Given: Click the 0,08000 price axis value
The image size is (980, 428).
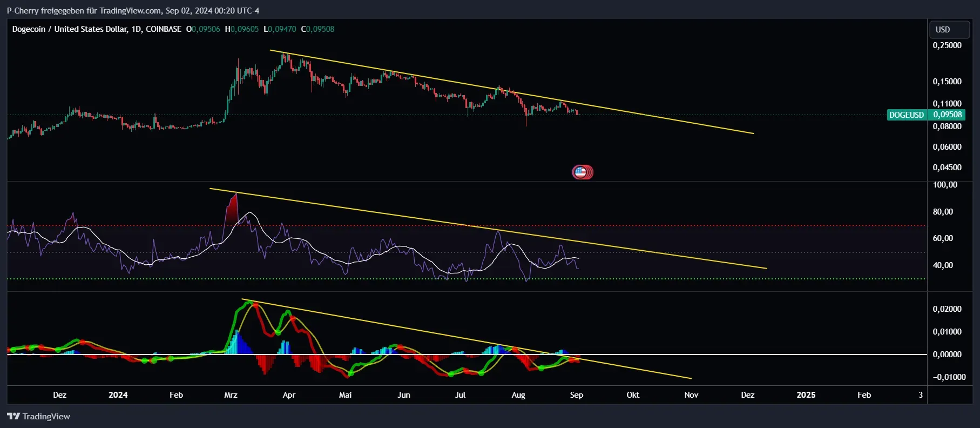Looking at the screenshot, I should point(947,126).
